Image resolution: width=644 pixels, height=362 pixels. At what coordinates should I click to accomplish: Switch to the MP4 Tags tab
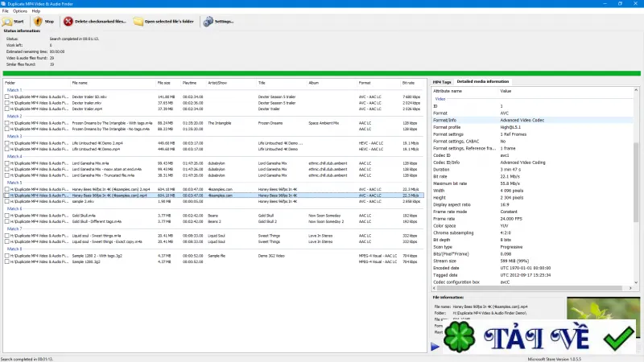(x=441, y=82)
